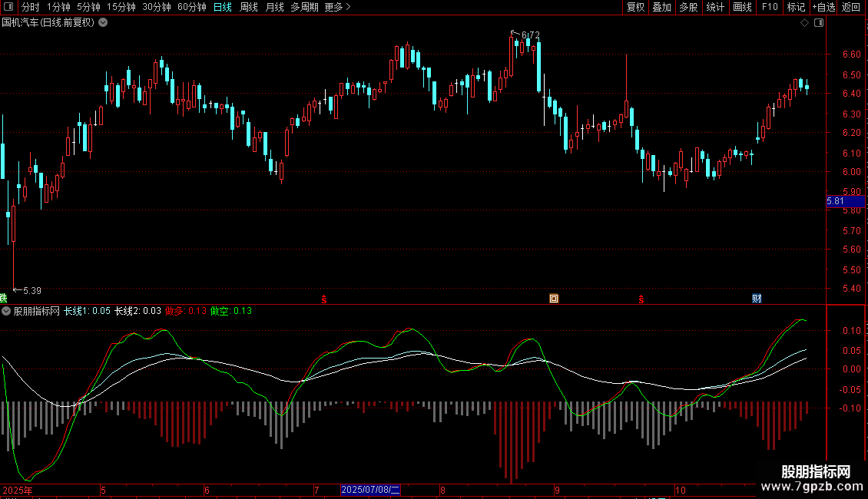Click the green 跌 marker at left edge

(3, 298)
